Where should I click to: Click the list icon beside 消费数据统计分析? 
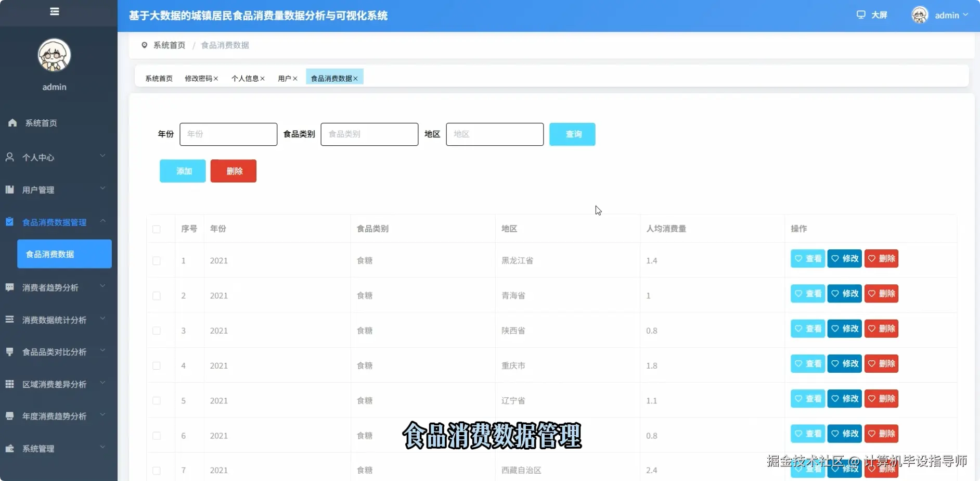tap(9, 320)
